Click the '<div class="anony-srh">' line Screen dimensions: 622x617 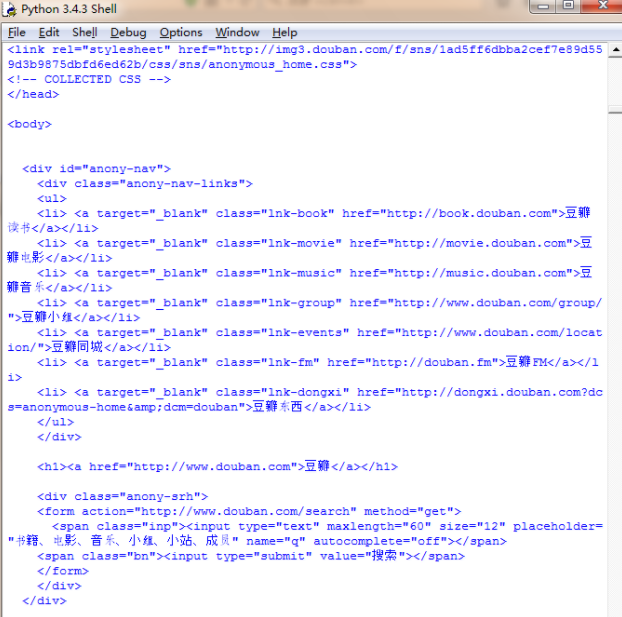[123, 496]
